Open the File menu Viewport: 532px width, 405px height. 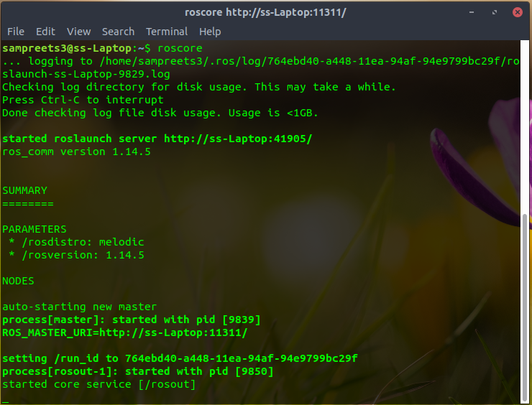click(16, 32)
